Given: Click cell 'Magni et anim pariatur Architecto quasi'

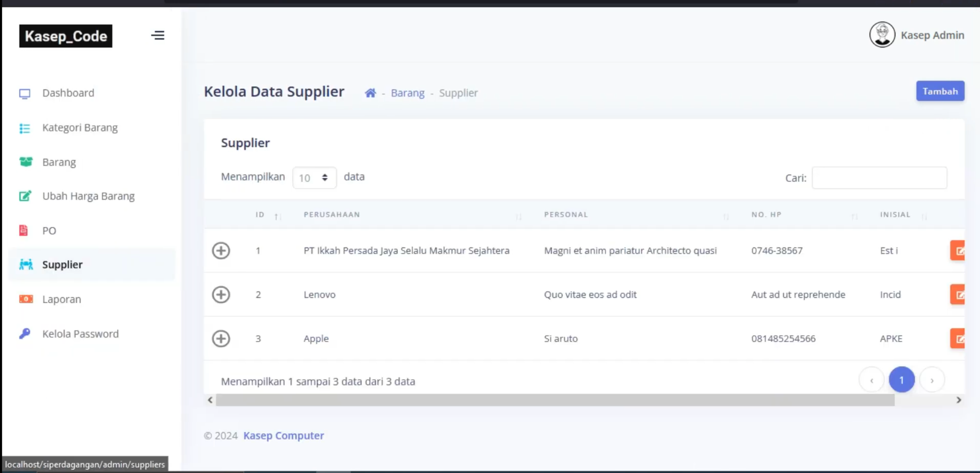Looking at the screenshot, I should tap(630, 251).
